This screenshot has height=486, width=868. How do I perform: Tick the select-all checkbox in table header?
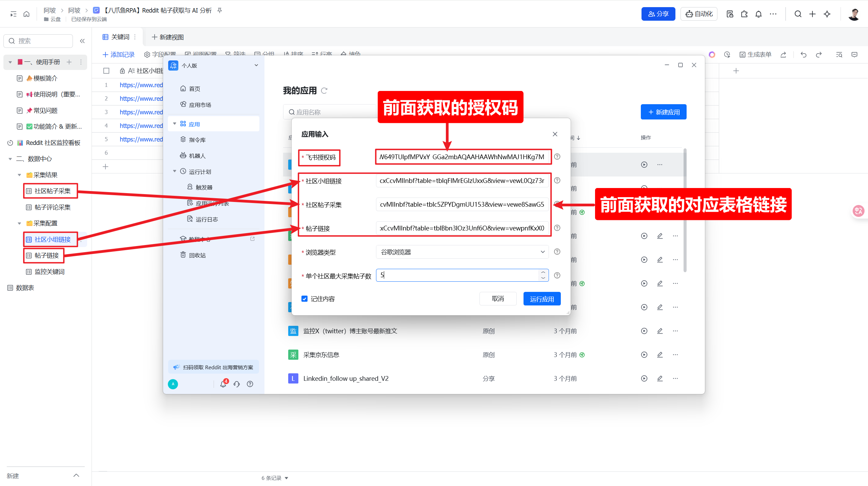106,71
